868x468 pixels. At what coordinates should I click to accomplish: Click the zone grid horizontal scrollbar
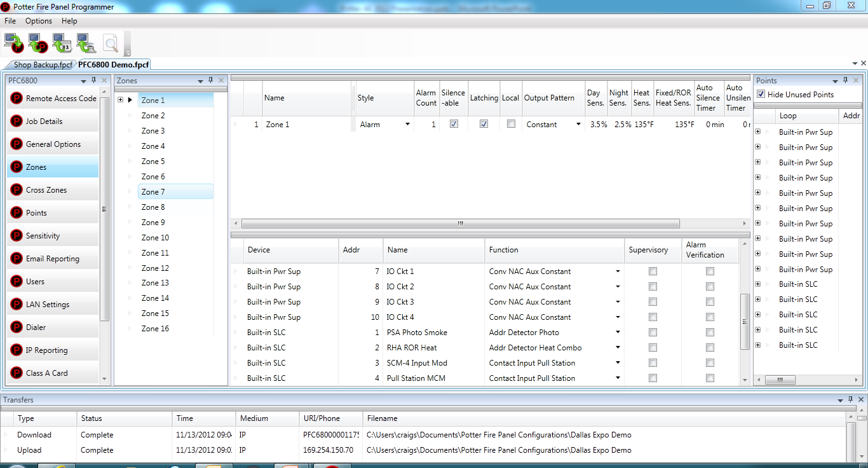(461, 224)
